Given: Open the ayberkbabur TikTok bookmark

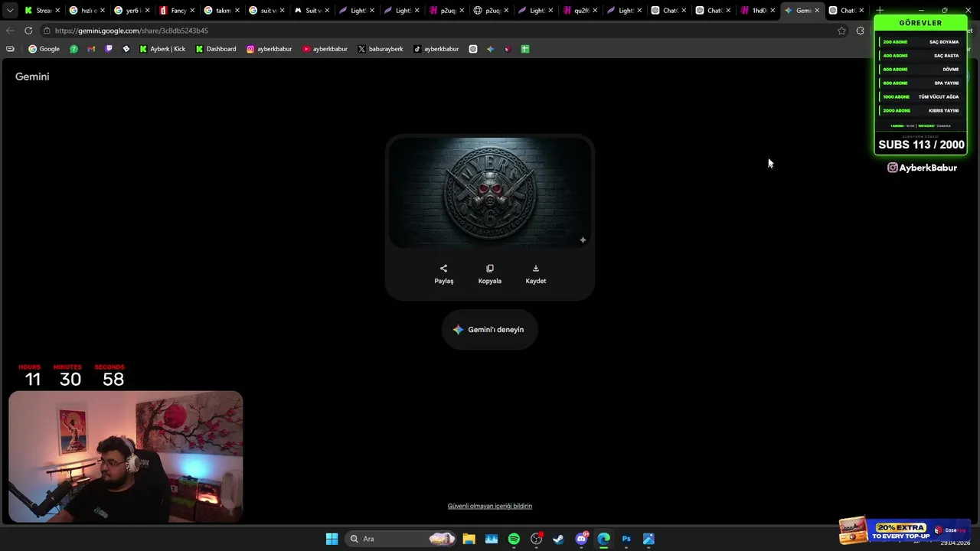Looking at the screenshot, I should (x=436, y=49).
